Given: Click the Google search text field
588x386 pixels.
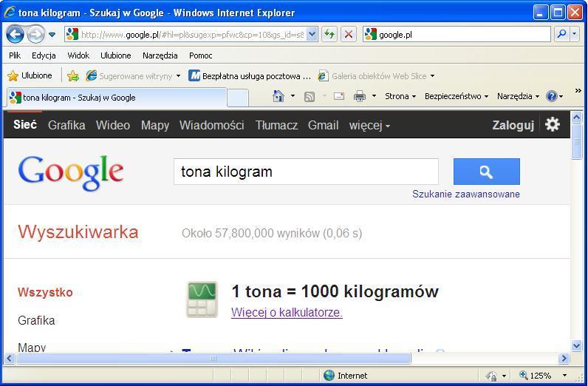Looking at the screenshot, I should pos(306,172).
